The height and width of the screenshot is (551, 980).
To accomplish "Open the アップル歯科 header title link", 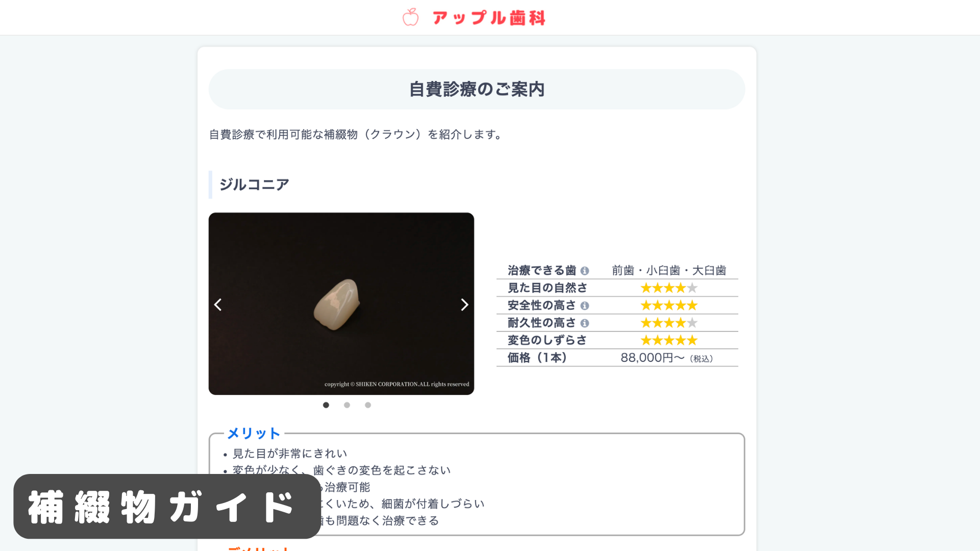I will [x=489, y=18].
